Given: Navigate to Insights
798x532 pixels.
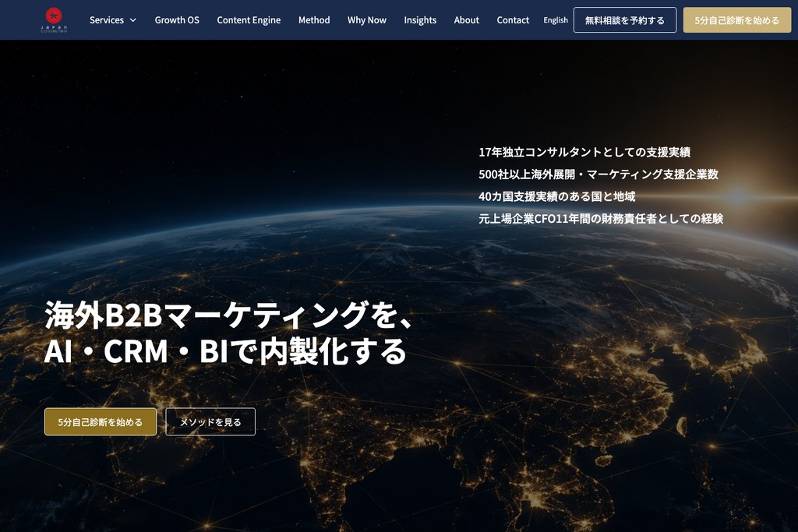Looking at the screenshot, I should point(420,19).
